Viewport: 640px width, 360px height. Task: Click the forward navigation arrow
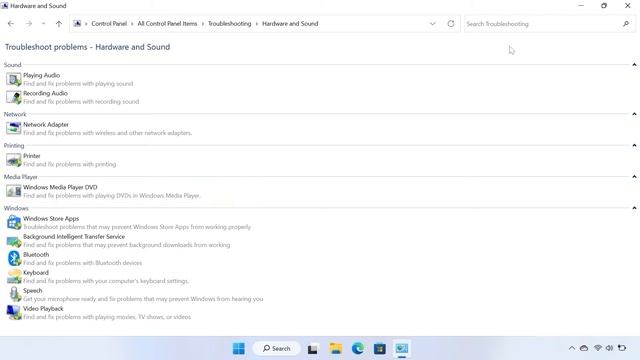pos(29,24)
